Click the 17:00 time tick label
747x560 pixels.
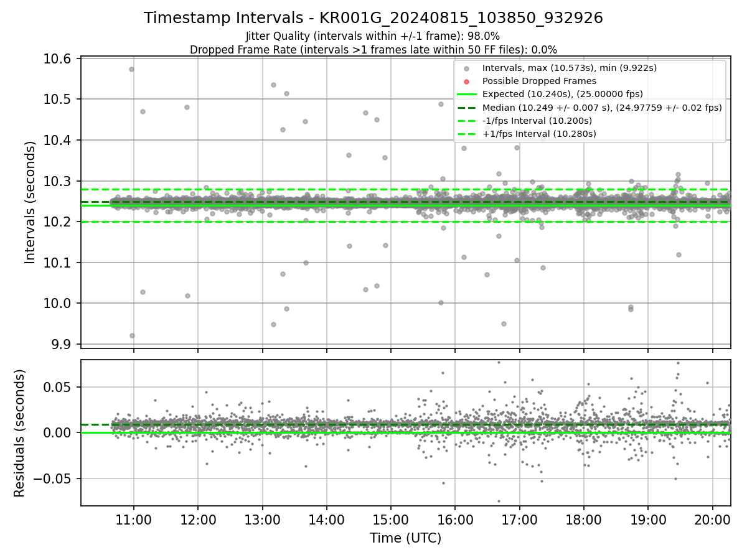click(519, 519)
